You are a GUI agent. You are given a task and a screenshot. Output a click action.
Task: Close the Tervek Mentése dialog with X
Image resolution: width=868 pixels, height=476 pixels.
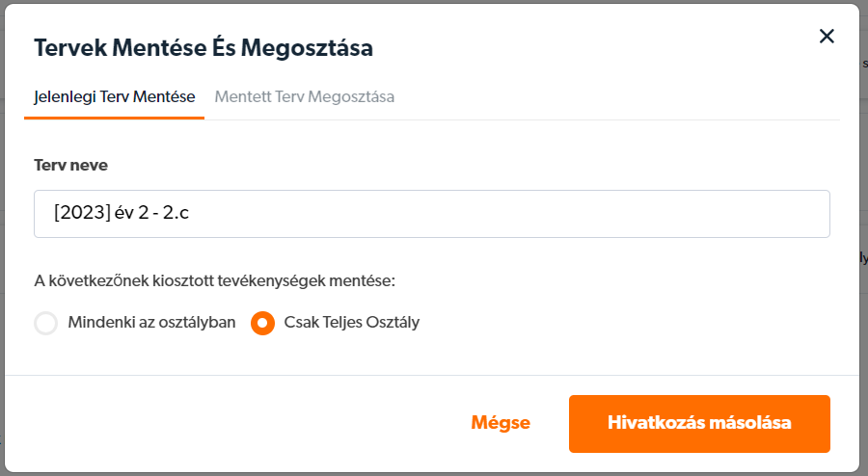[827, 37]
